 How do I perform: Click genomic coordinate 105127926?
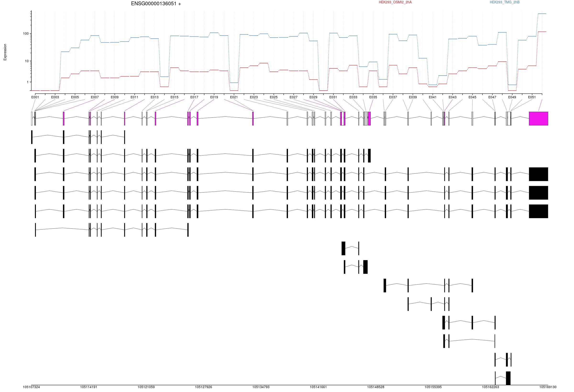point(204,387)
